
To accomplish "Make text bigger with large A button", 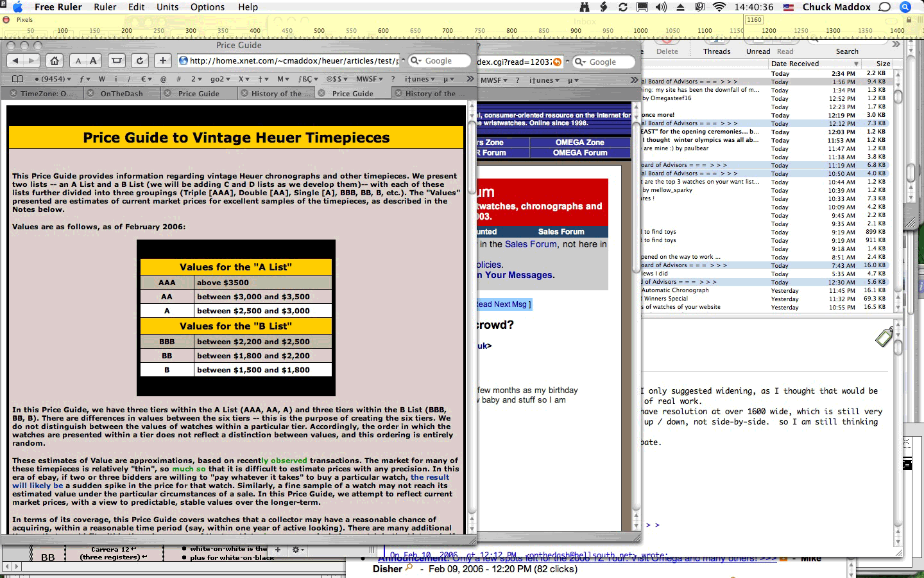I will click(94, 60).
